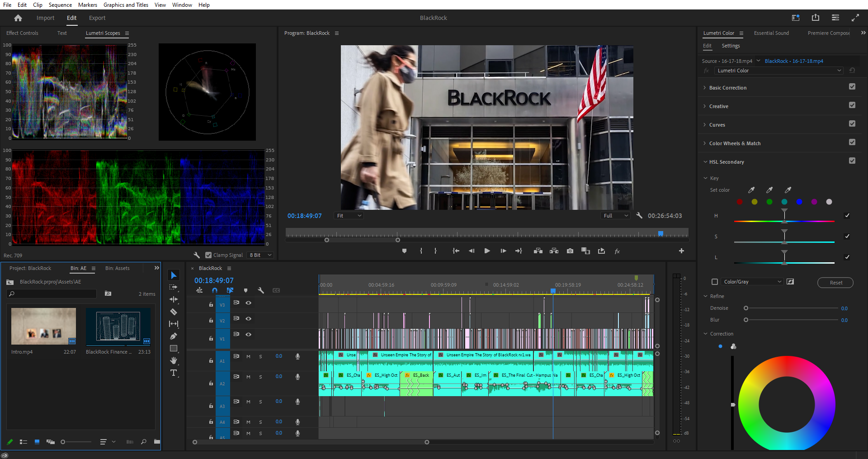868x459 pixels.
Task: Select the red color swatch in Key
Action: (x=740, y=202)
